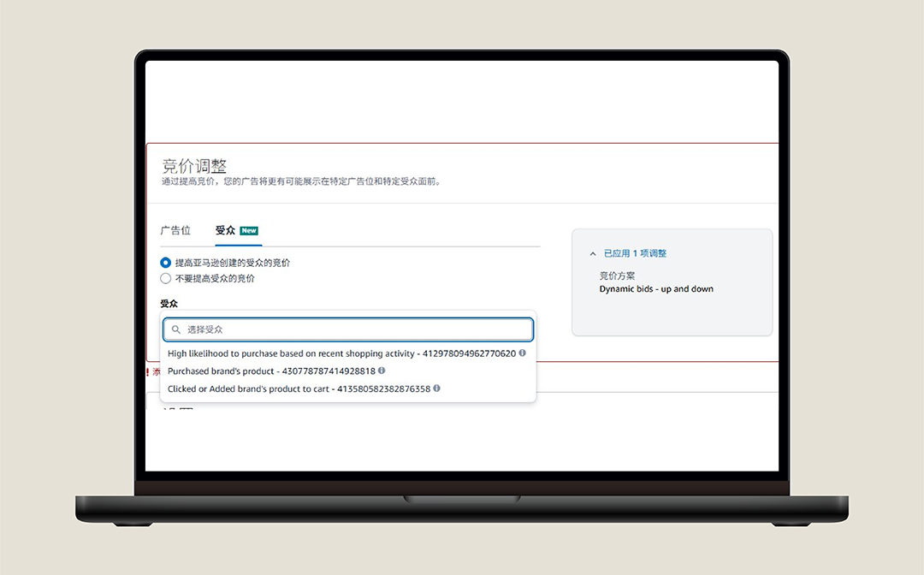Click the info icon beside Clicked or Added brand's product

coord(435,388)
